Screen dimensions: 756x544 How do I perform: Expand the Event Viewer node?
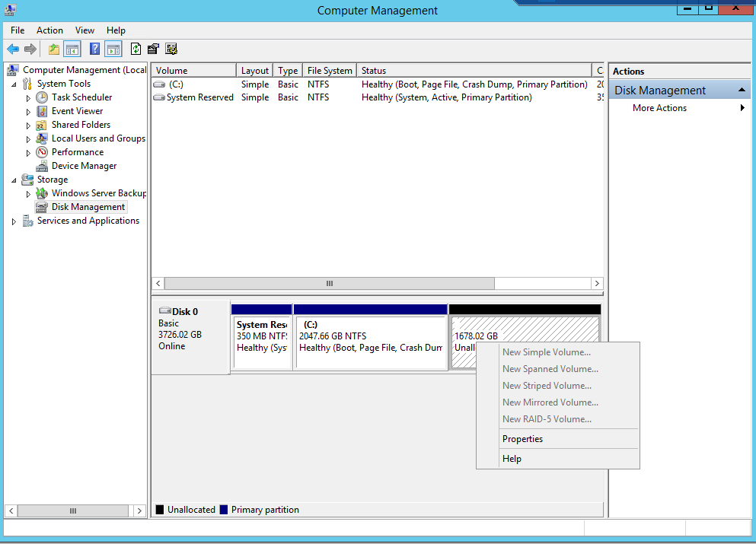(x=28, y=112)
